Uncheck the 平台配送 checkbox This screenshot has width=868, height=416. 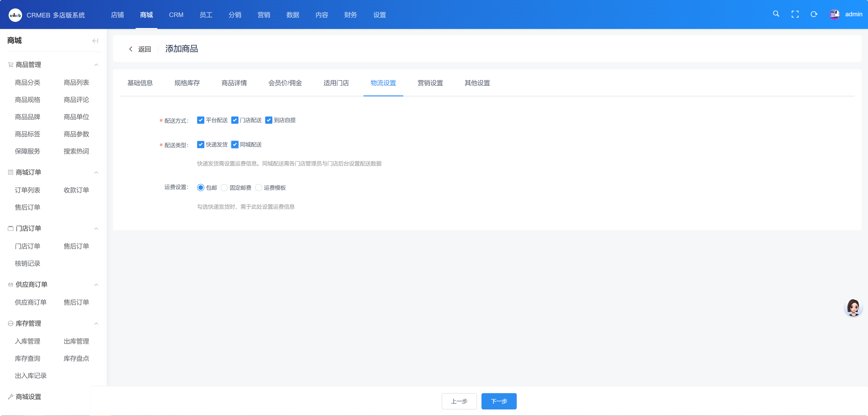[200, 120]
